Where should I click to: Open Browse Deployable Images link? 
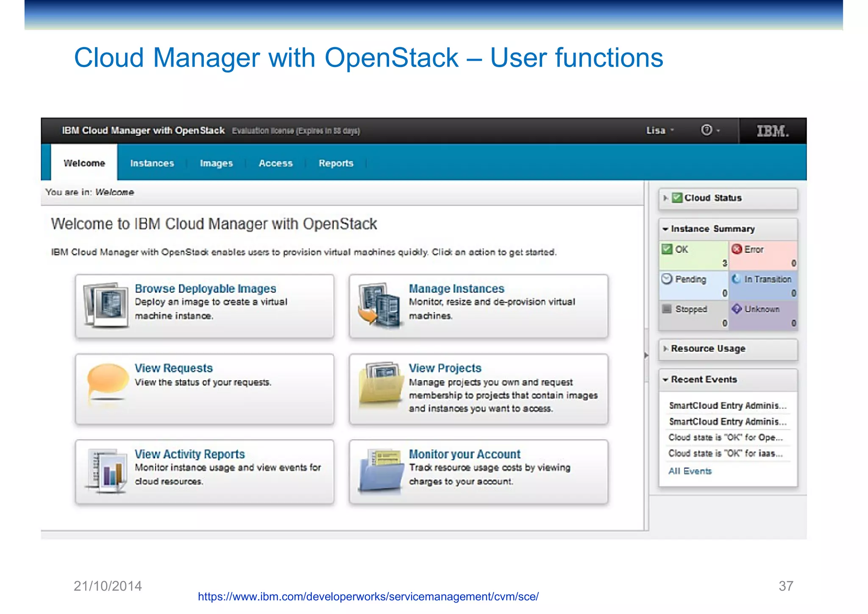pyautogui.click(x=205, y=288)
